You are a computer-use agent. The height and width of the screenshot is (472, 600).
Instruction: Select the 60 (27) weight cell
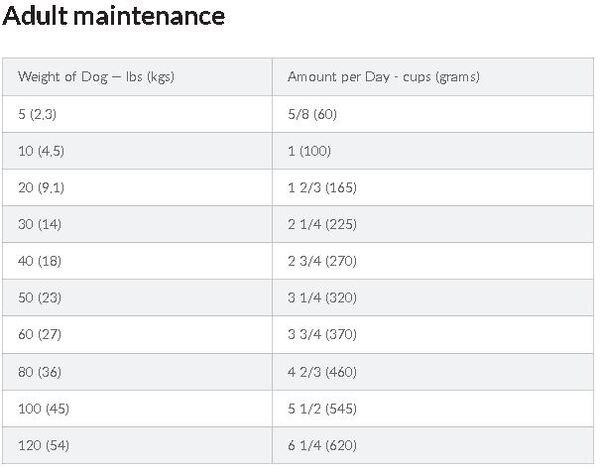(39, 335)
